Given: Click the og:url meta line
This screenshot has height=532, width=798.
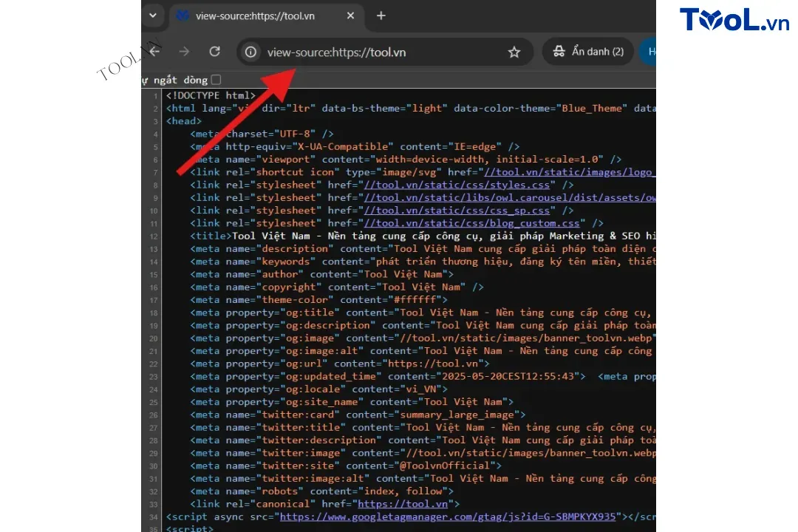Looking at the screenshot, I should pyautogui.click(x=340, y=364).
